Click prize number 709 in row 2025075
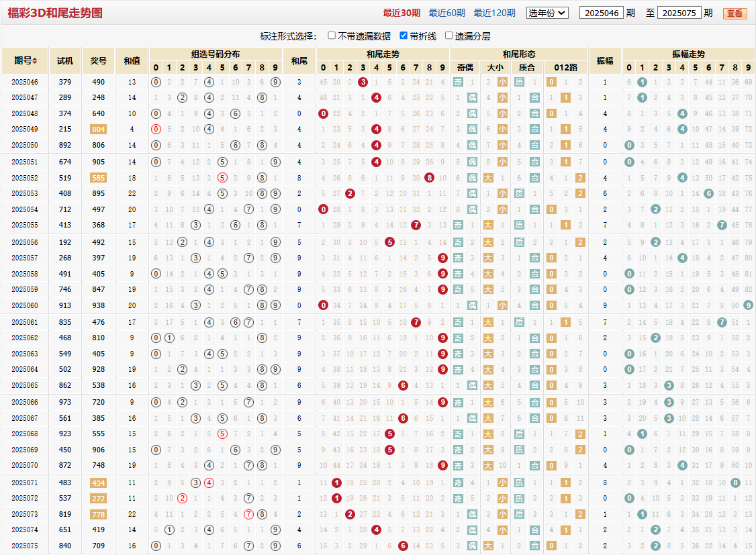The height and width of the screenshot is (555, 756). tap(98, 546)
